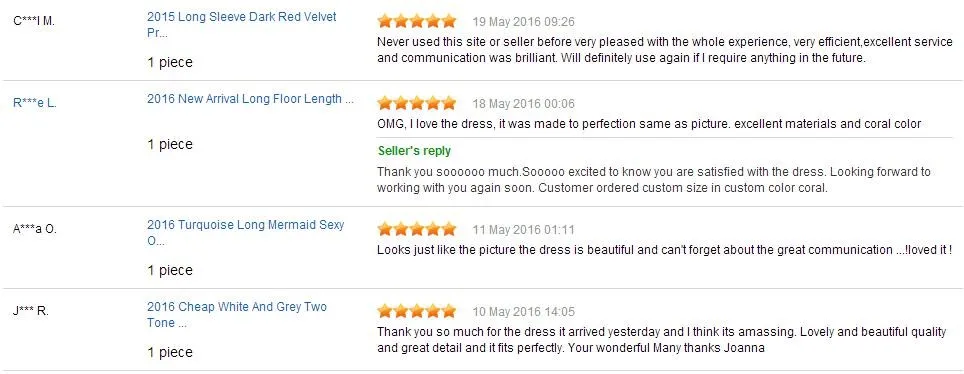Click the five-star rating on the 11 May review
This screenshot has width=964, height=374.
click(x=417, y=229)
